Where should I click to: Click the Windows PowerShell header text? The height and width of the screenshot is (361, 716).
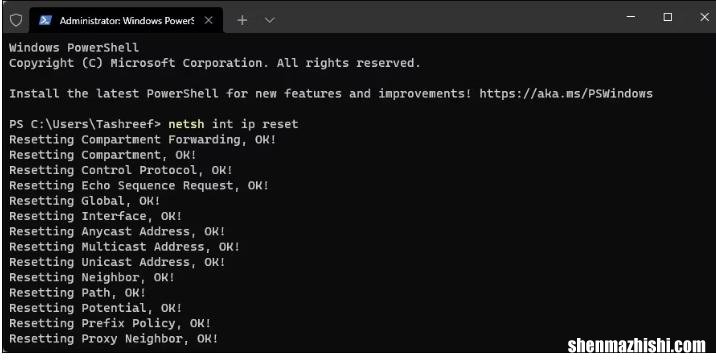pos(74,47)
